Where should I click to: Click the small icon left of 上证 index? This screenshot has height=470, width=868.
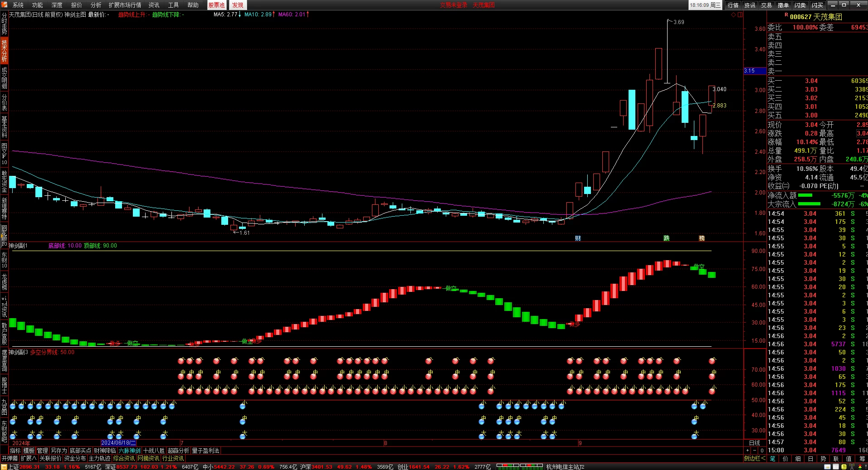(4, 467)
